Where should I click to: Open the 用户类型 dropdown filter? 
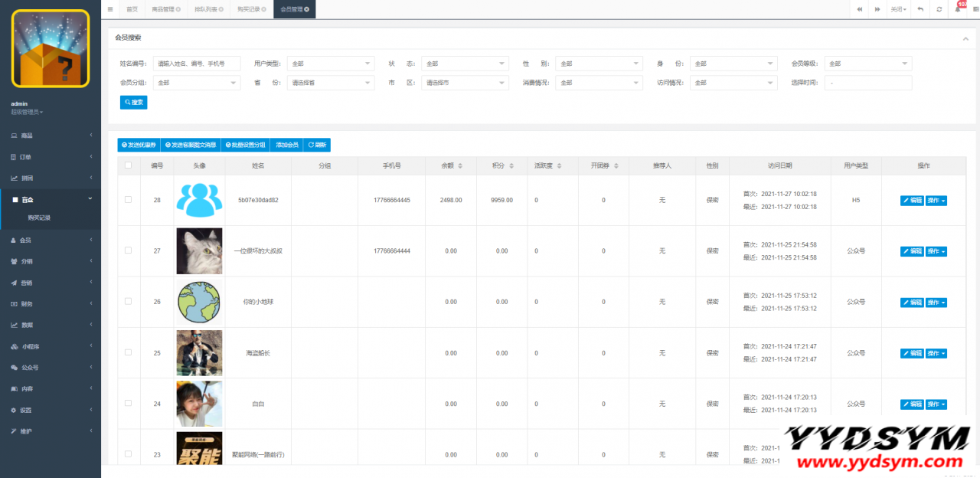(x=331, y=64)
